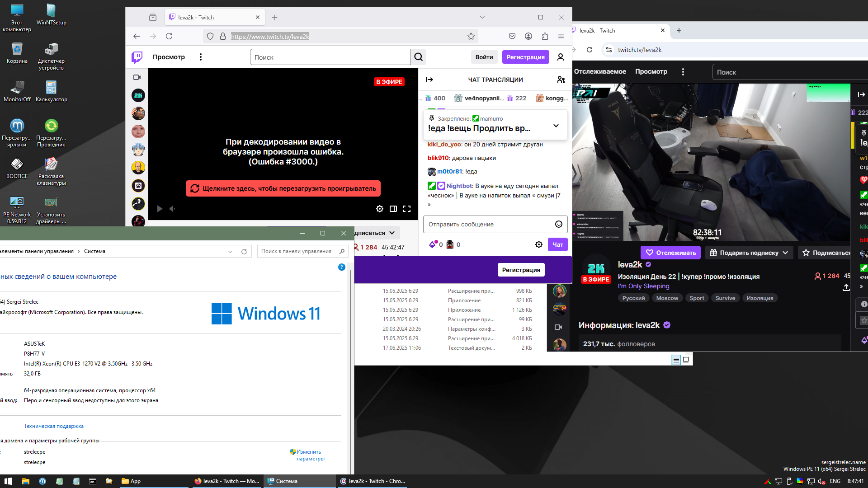Open player settings gear icon

380,209
